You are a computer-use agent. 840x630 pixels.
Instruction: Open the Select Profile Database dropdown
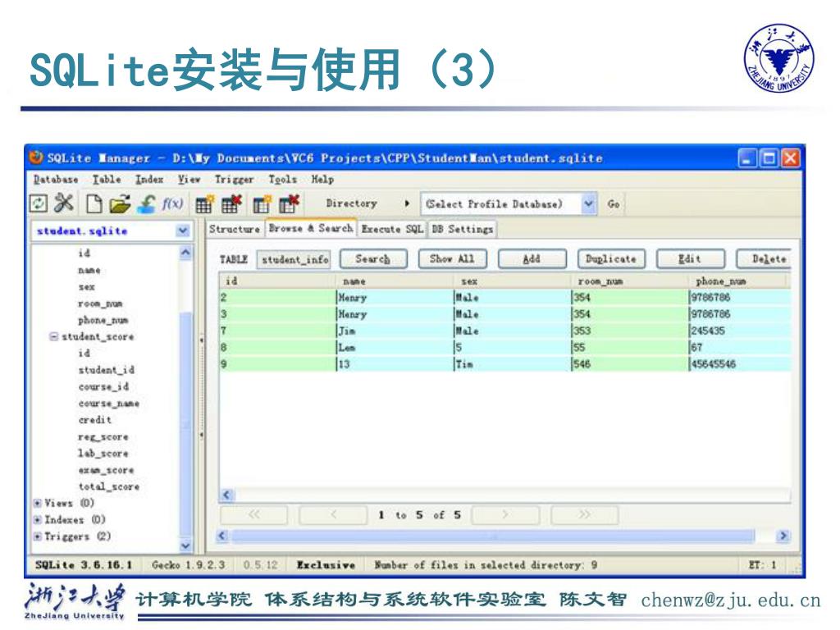(588, 203)
